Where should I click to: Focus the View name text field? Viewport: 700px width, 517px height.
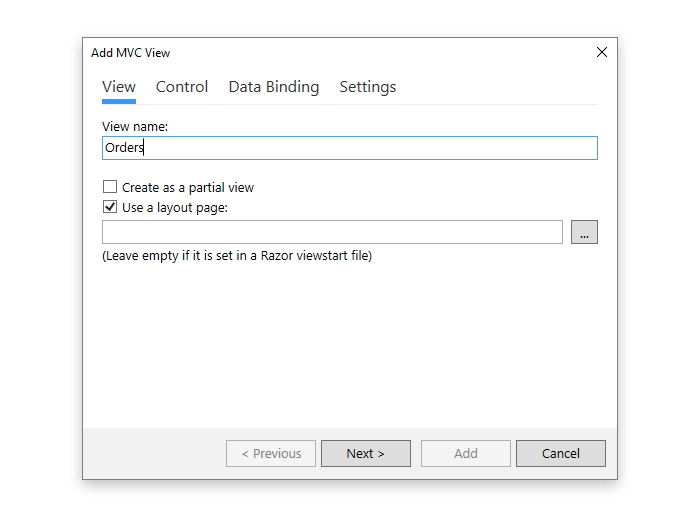[350, 148]
